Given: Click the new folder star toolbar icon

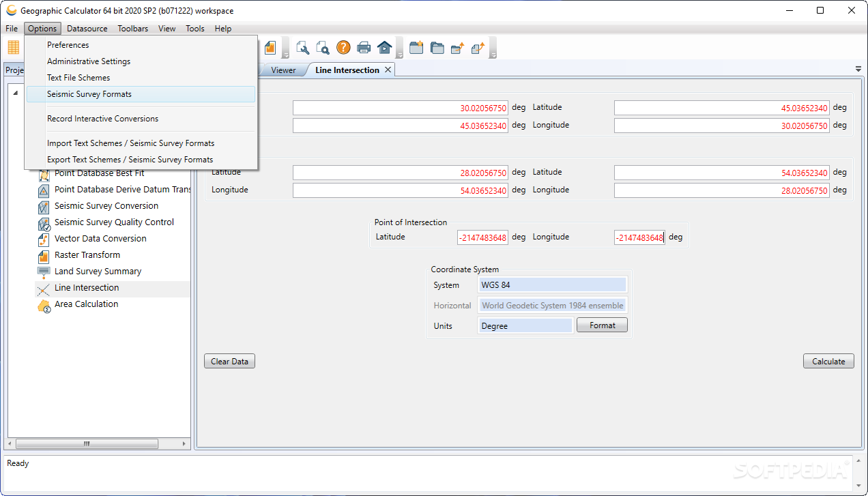Looking at the screenshot, I should 416,47.
